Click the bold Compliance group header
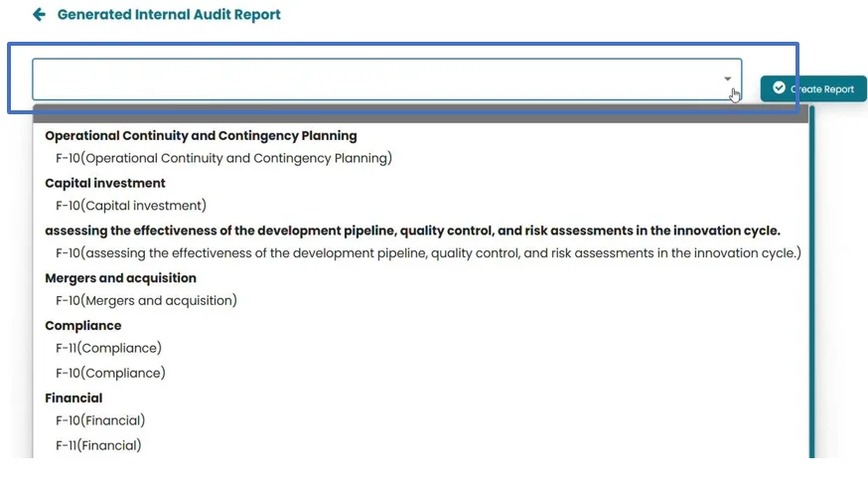This screenshot has height=480, width=868. pos(82,326)
